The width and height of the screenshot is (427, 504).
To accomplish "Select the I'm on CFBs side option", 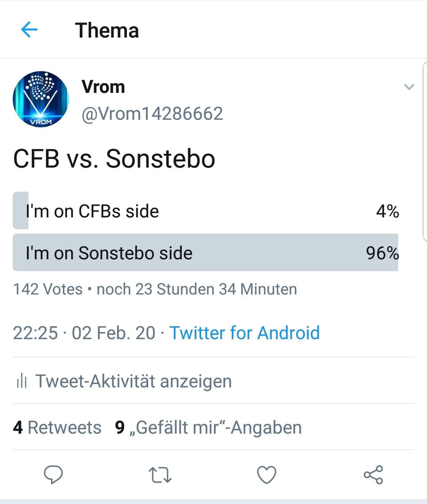I will coord(206,211).
